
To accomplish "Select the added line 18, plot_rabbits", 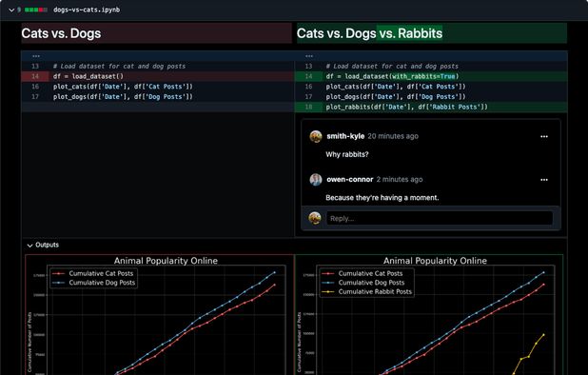I will click(x=431, y=107).
